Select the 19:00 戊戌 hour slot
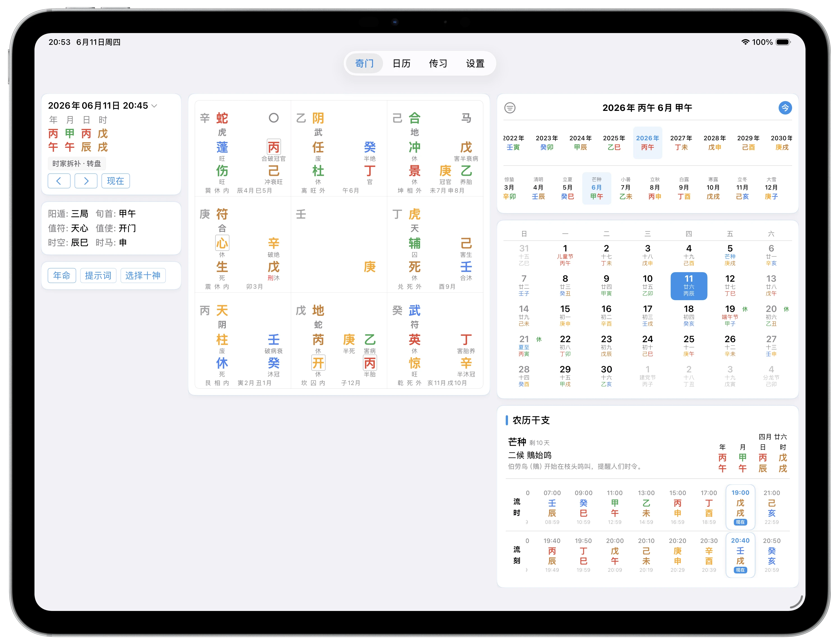Viewport: 840px width, 644px height. pyautogui.click(x=740, y=507)
